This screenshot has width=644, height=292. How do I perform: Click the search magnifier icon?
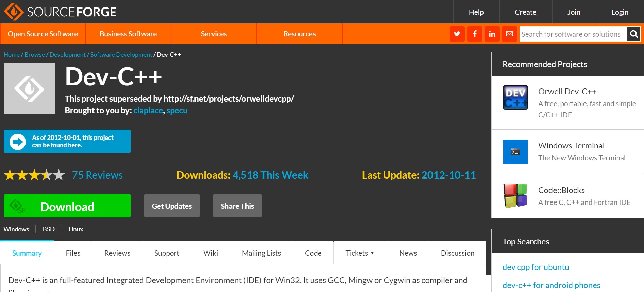pos(634,34)
